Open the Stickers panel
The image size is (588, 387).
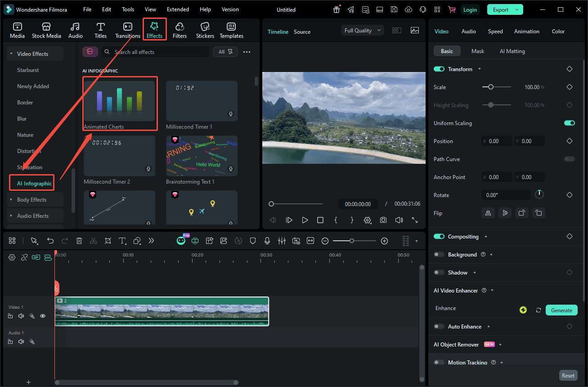click(205, 30)
